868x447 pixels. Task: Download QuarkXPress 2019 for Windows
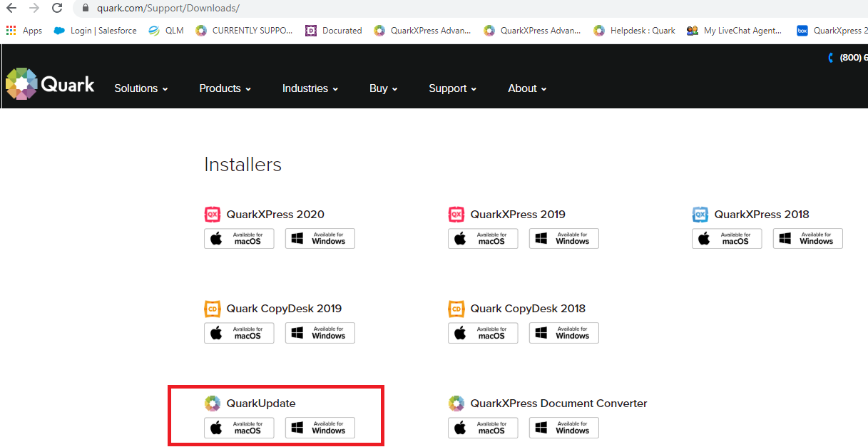click(564, 239)
